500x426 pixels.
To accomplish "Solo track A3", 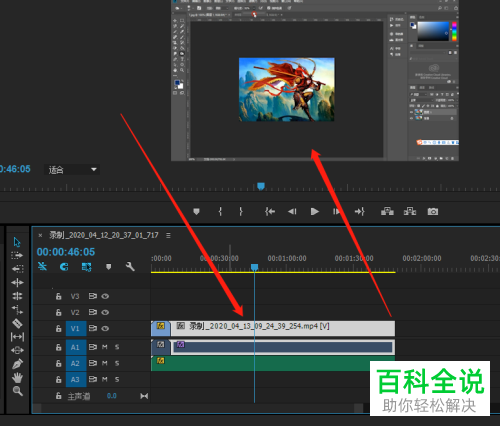I will click(117, 379).
